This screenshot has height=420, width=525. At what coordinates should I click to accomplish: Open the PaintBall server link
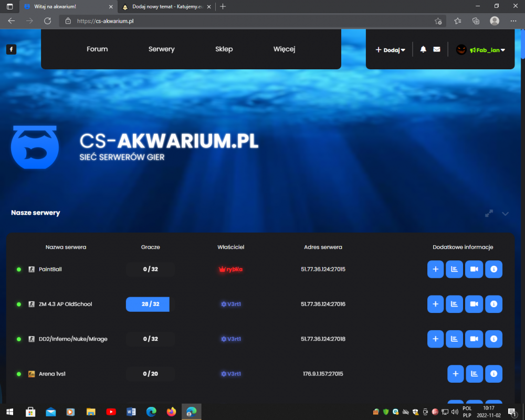tap(50, 269)
